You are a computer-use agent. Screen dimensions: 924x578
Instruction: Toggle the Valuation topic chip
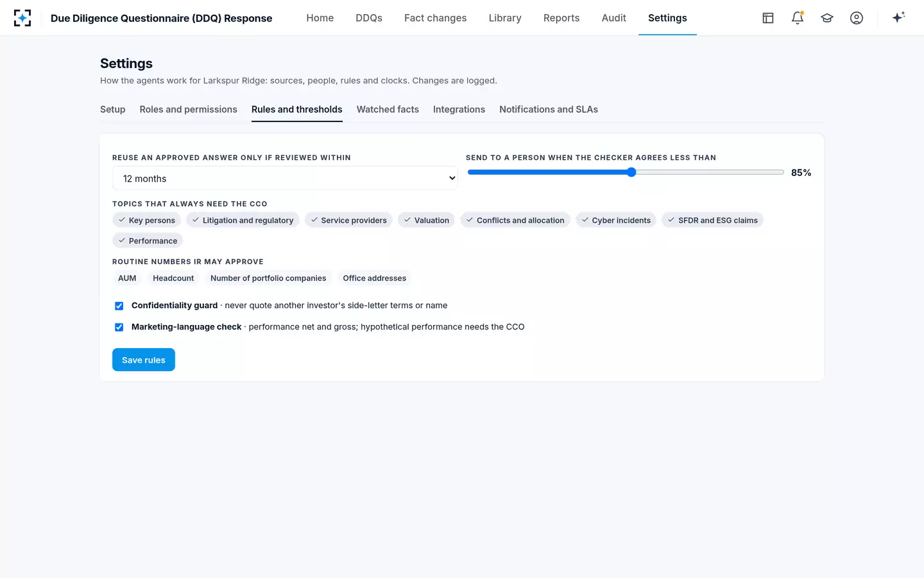click(426, 220)
